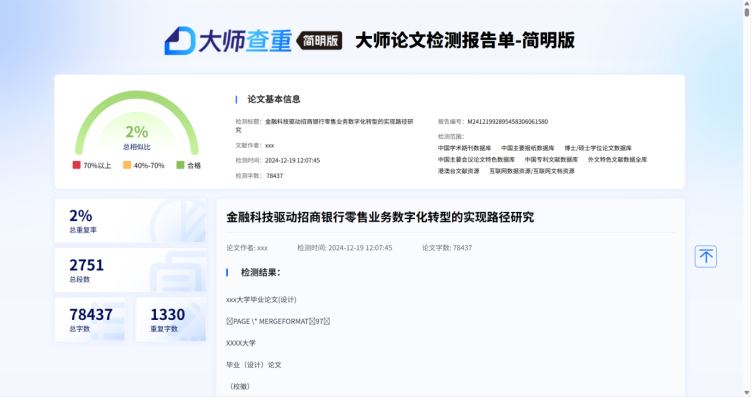Click the 检测时间 2024-12-19 value in info card
This screenshot has height=397, width=752.
point(293,161)
